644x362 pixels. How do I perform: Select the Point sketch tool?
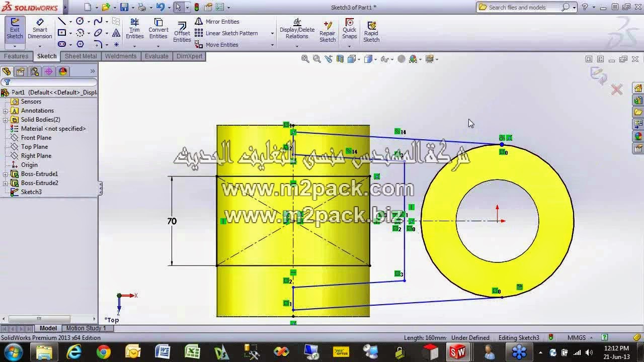pyautogui.click(x=116, y=44)
